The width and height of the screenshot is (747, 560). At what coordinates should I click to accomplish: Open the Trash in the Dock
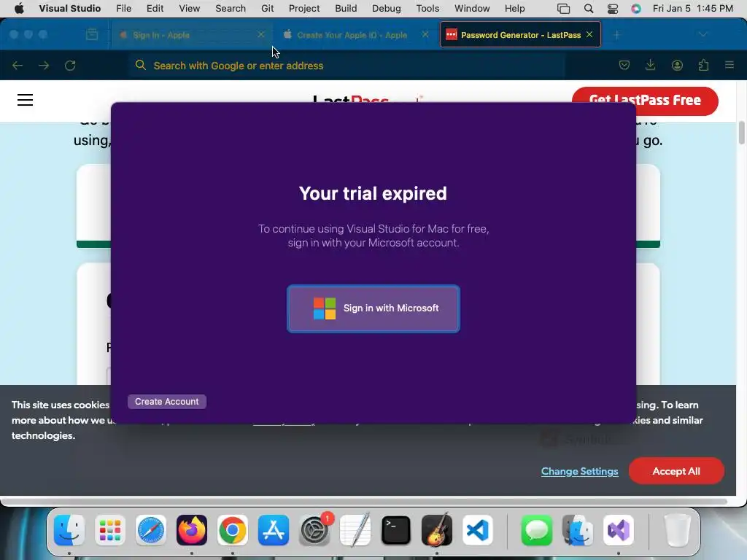tap(678, 530)
